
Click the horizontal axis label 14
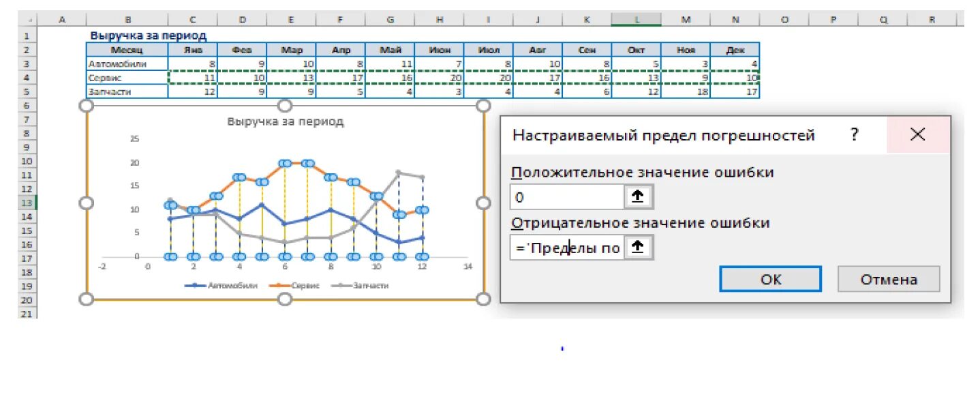pos(467,266)
